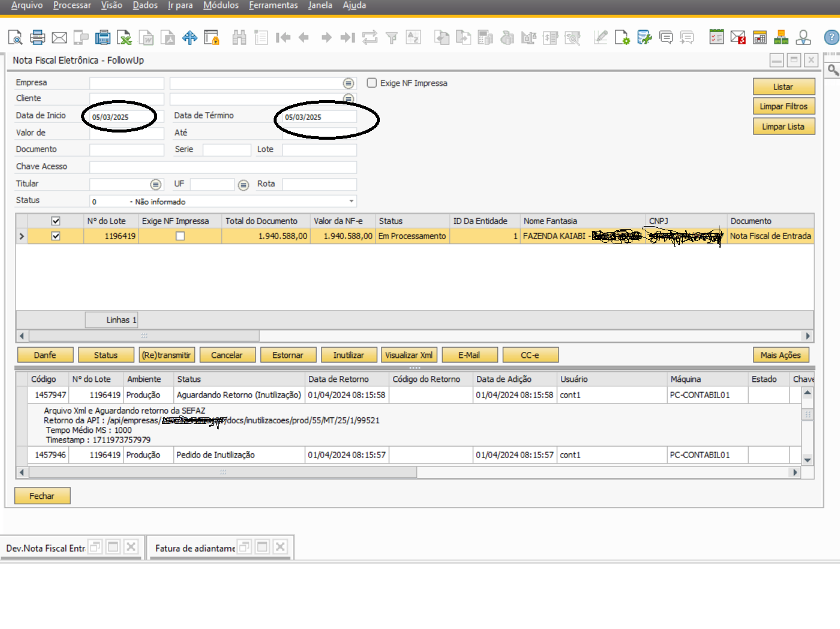The width and height of the screenshot is (840, 629).
Task: Click the funnel Filter table icon
Action: tap(392, 38)
